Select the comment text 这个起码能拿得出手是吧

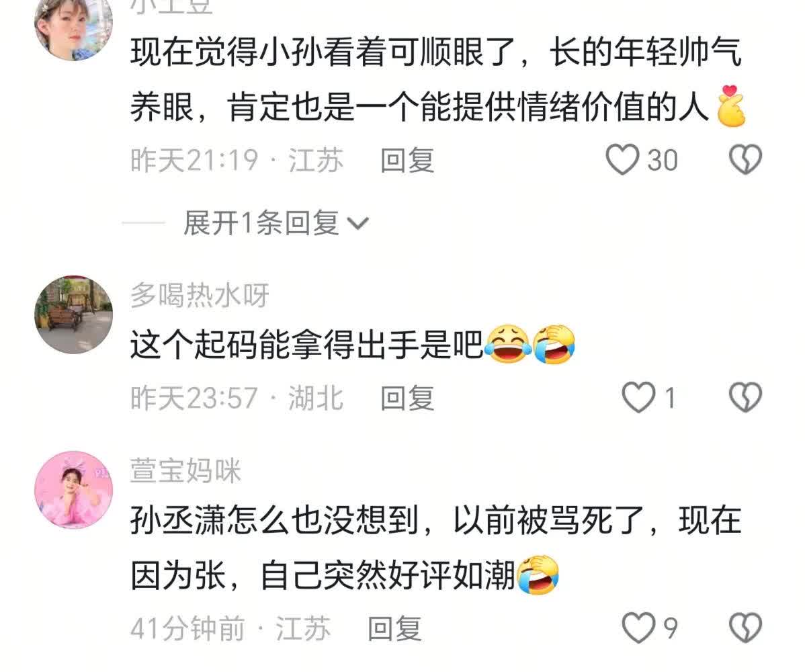[x=306, y=345]
